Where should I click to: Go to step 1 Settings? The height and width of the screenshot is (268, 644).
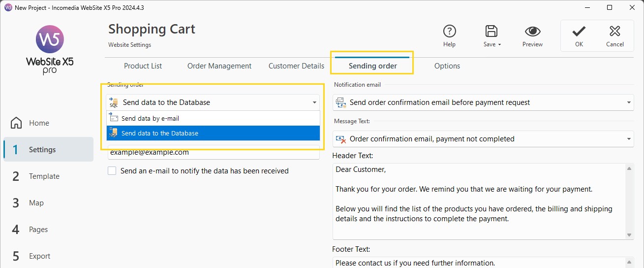[48, 149]
